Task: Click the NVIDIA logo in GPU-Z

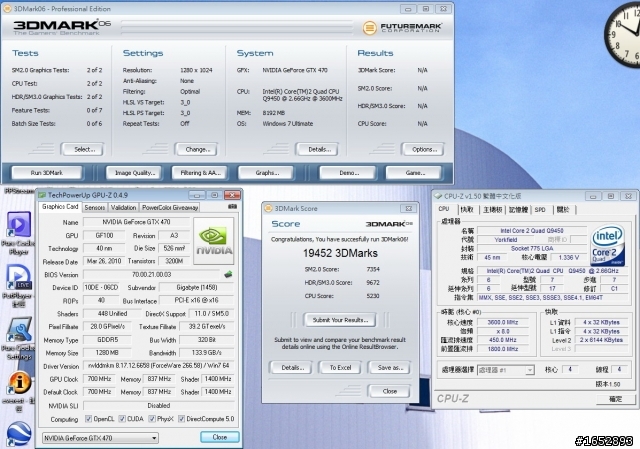Action: [x=214, y=241]
